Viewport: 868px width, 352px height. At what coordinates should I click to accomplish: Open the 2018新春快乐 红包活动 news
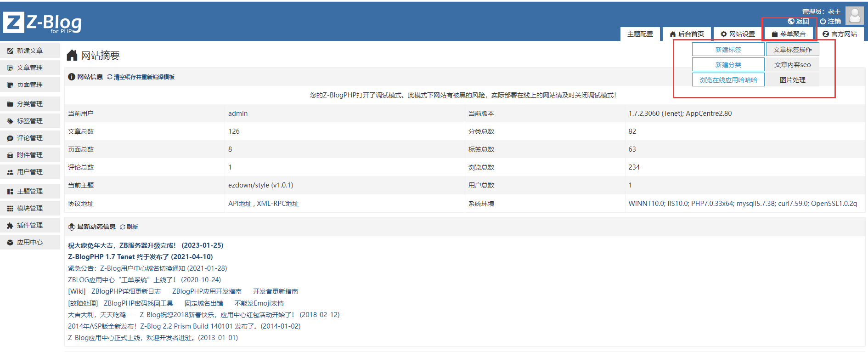tap(204, 315)
